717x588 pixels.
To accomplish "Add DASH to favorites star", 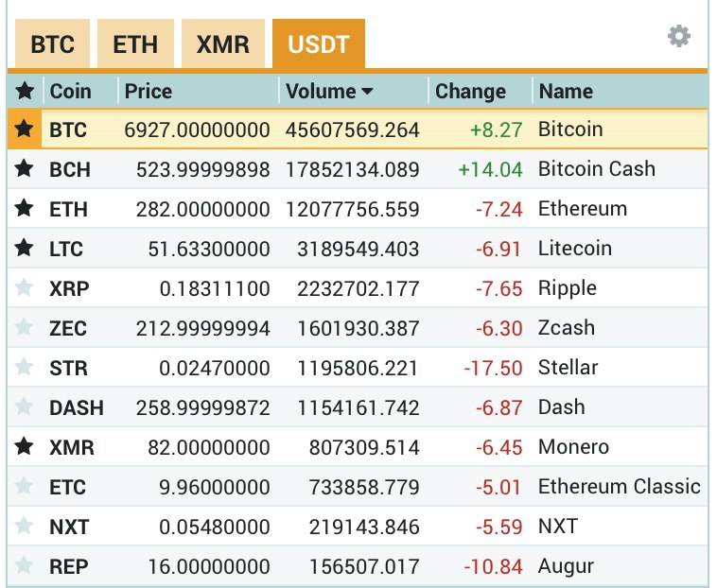I will click(x=24, y=407).
